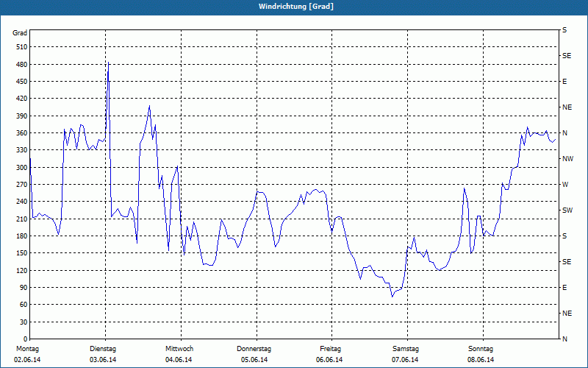Click the 'Montag' day label
This screenshot has width=588, height=368.
pyautogui.click(x=27, y=349)
